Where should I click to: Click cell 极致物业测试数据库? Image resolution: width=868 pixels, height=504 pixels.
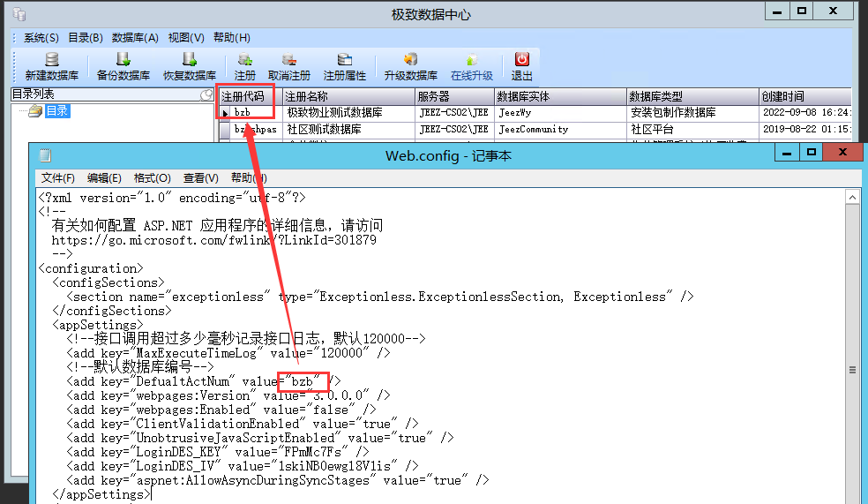pos(348,113)
